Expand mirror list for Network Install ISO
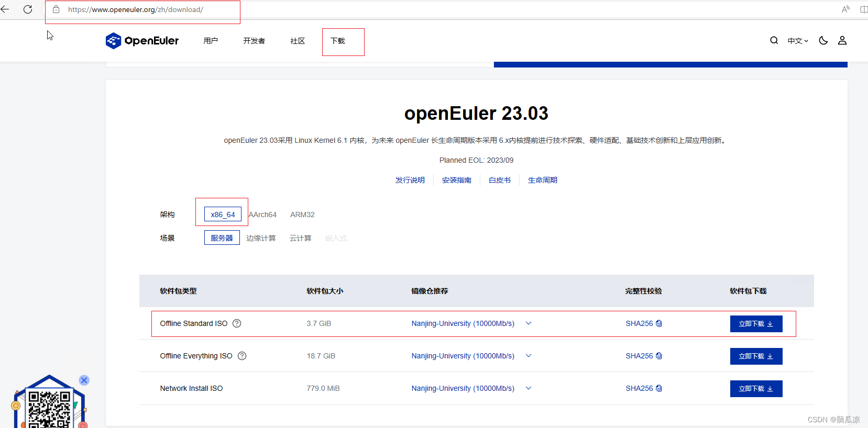Viewport: 868px width, 428px height. pos(529,388)
